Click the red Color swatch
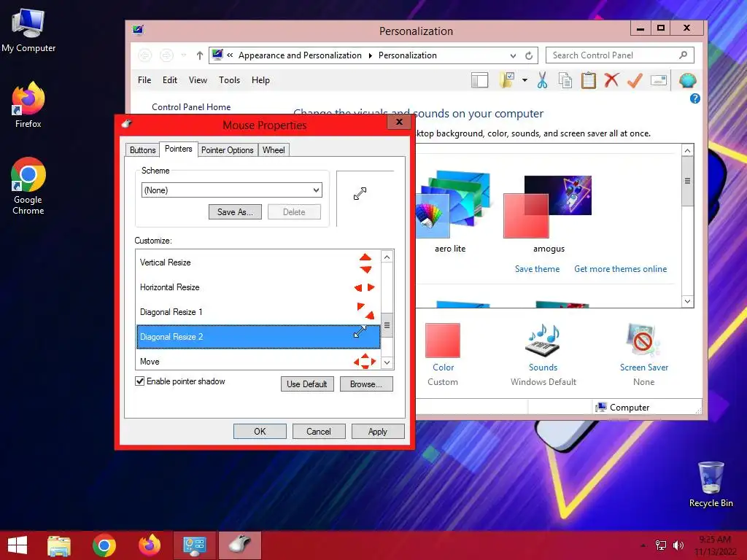This screenshot has width=747, height=560. point(443,341)
